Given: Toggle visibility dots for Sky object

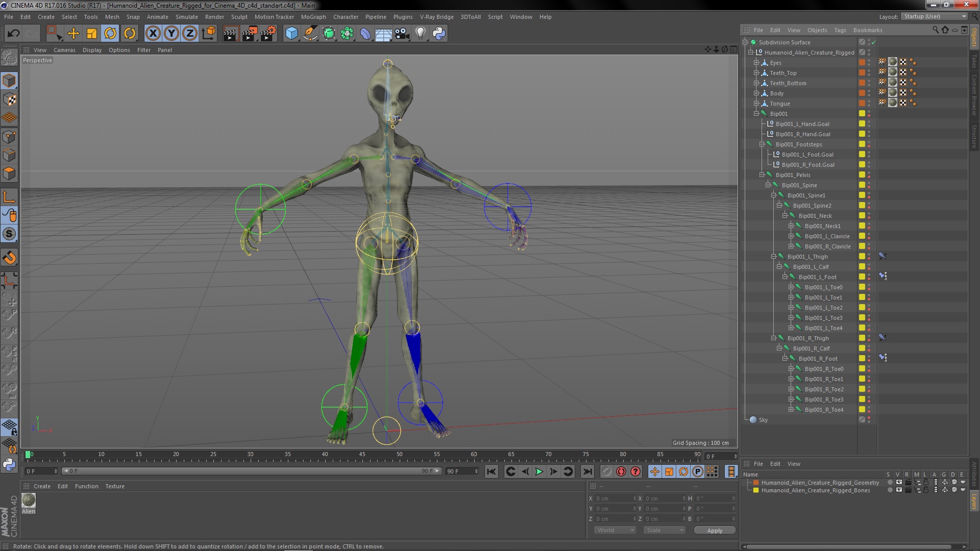Looking at the screenshot, I should click(869, 420).
